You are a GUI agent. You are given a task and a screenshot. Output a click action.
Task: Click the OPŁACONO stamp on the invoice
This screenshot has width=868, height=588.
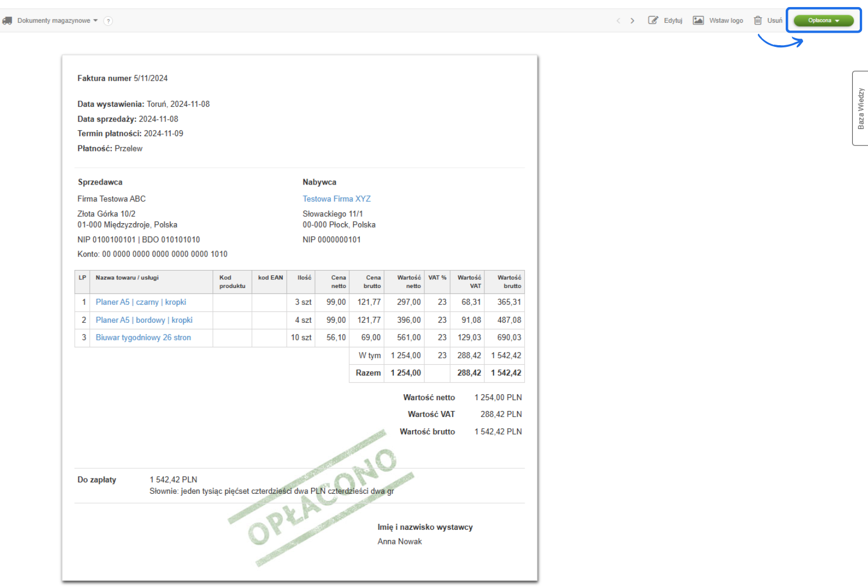[321, 498]
